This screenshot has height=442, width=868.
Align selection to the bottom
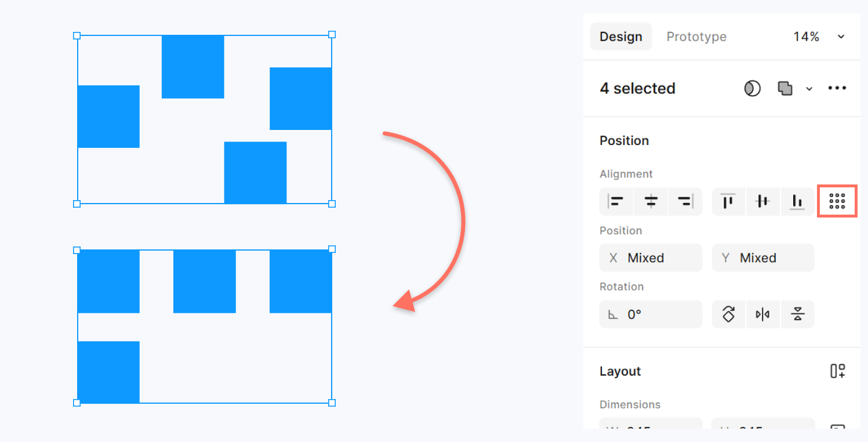click(797, 202)
